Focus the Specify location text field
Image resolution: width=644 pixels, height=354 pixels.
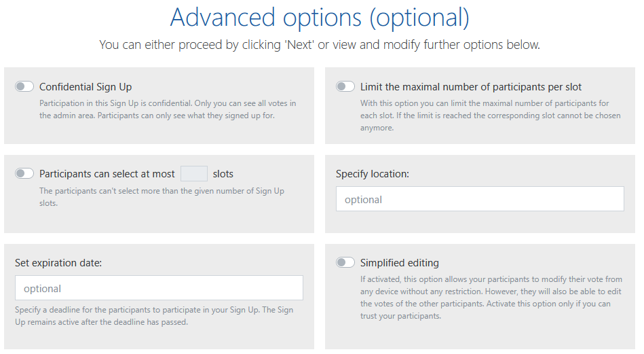click(480, 199)
